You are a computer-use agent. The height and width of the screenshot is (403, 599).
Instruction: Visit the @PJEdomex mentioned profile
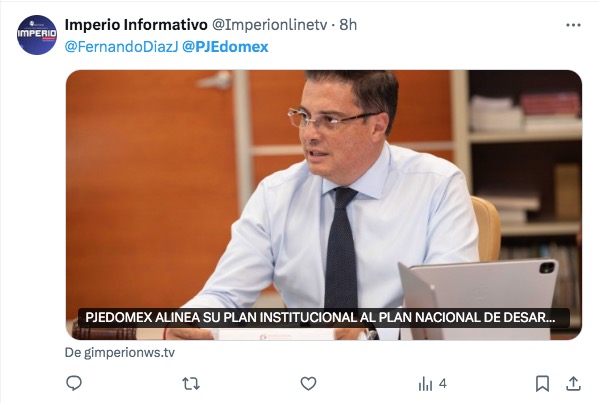225,47
